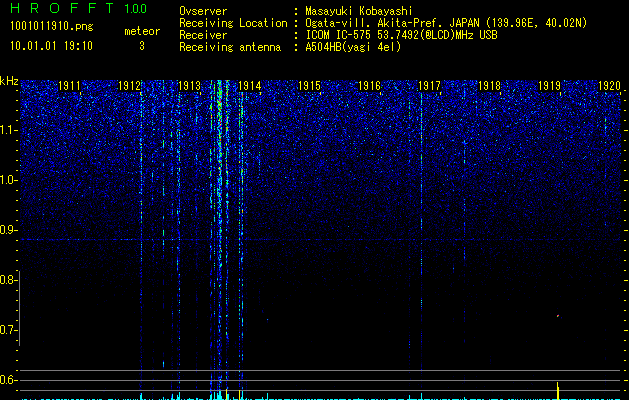Viewport: 629px width, 400px height.
Task: Click the red-yellow echo dot near 0.73 kHz
Action: coord(558,316)
